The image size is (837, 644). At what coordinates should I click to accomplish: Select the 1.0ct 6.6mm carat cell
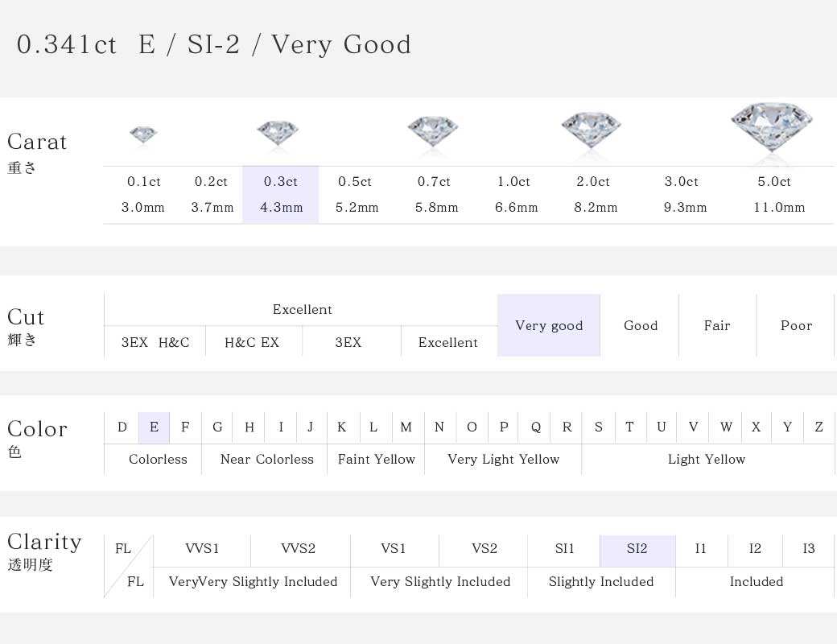515,194
